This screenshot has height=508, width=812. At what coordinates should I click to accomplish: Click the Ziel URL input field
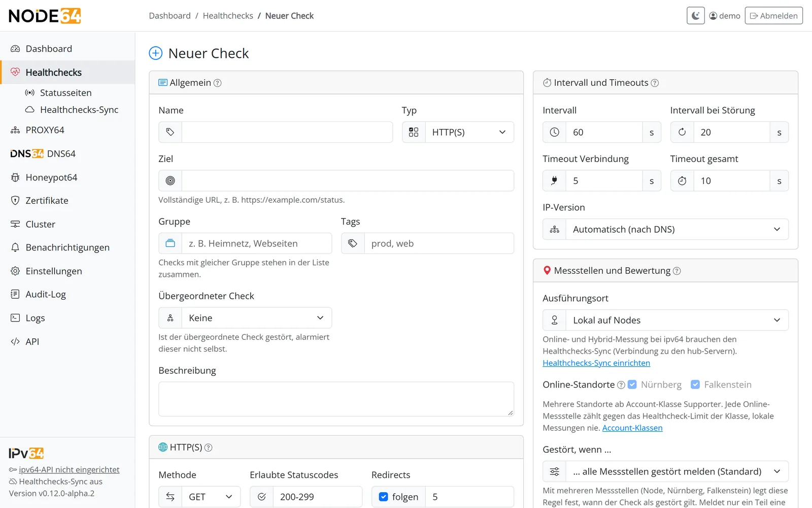coord(348,181)
